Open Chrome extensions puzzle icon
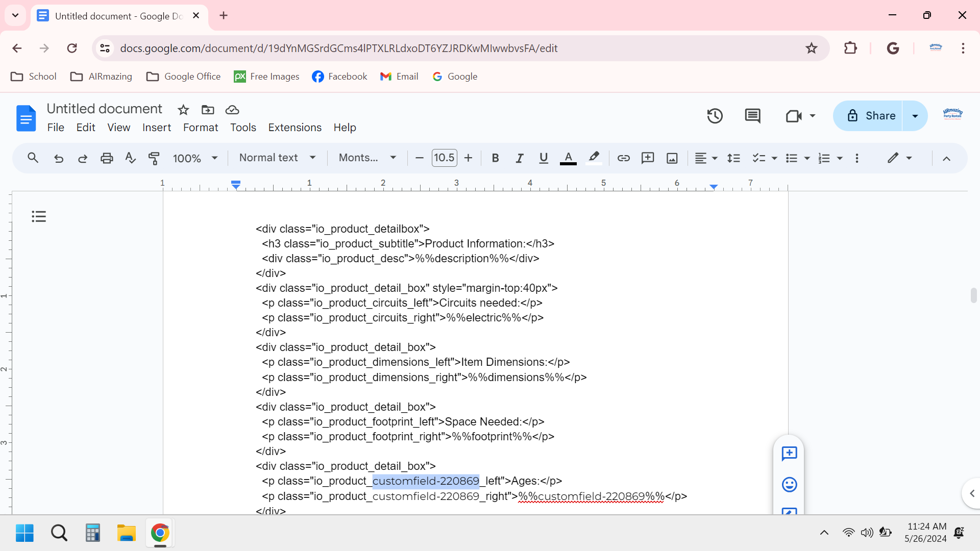 pos(850,48)
